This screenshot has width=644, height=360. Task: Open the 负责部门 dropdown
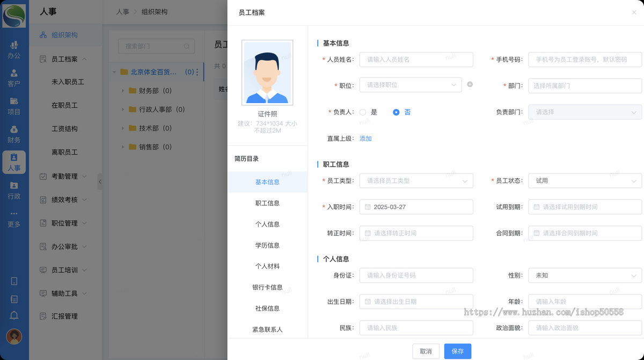tap(585, 112)
